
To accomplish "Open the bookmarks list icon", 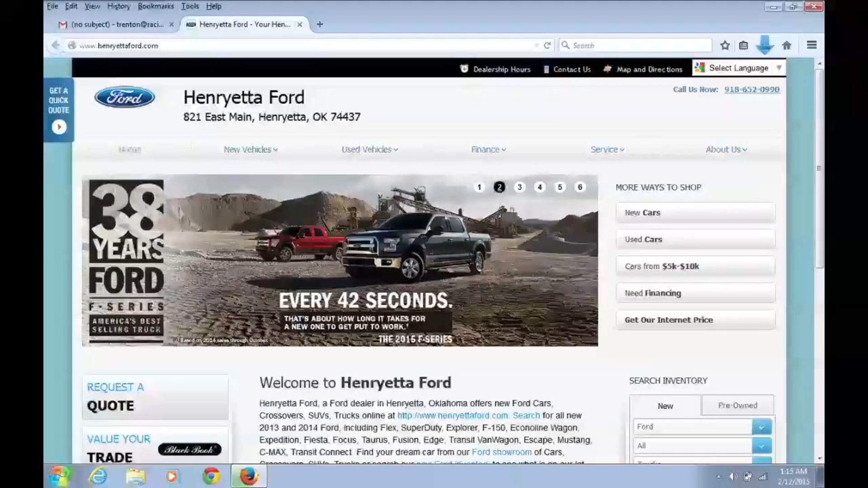I will [744, 45].
